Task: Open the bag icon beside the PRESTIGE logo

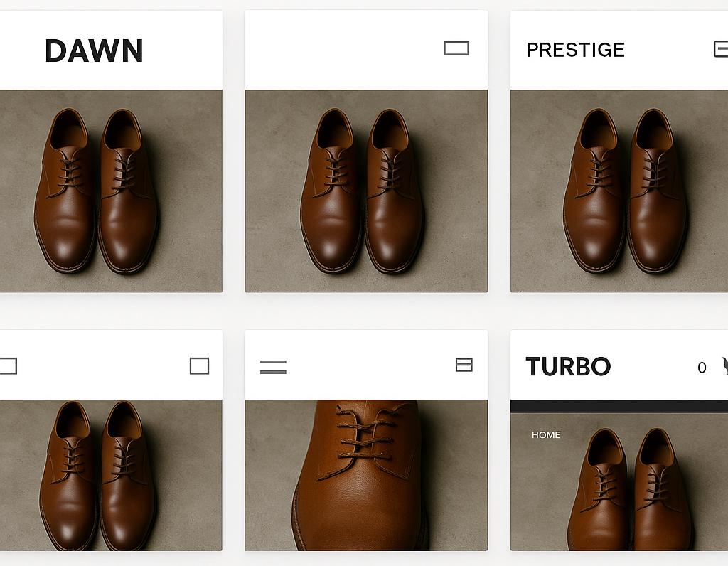Action: [x=722, y=49]
